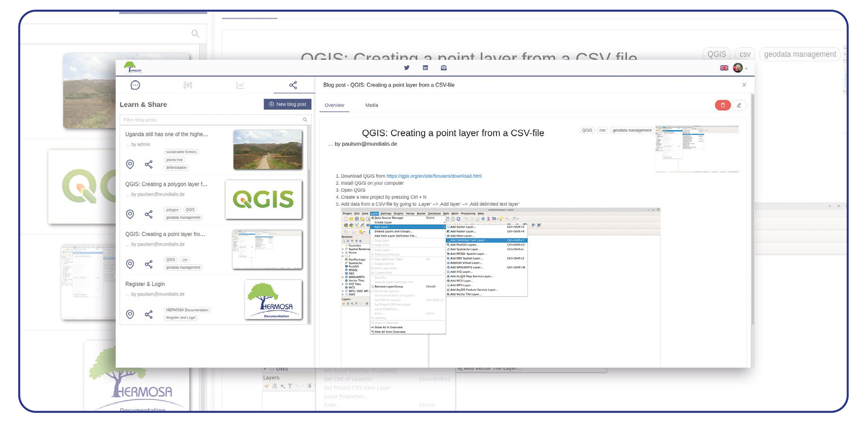
Task: Click geodata management tag in background window
Action: click(x=800, y=54)
